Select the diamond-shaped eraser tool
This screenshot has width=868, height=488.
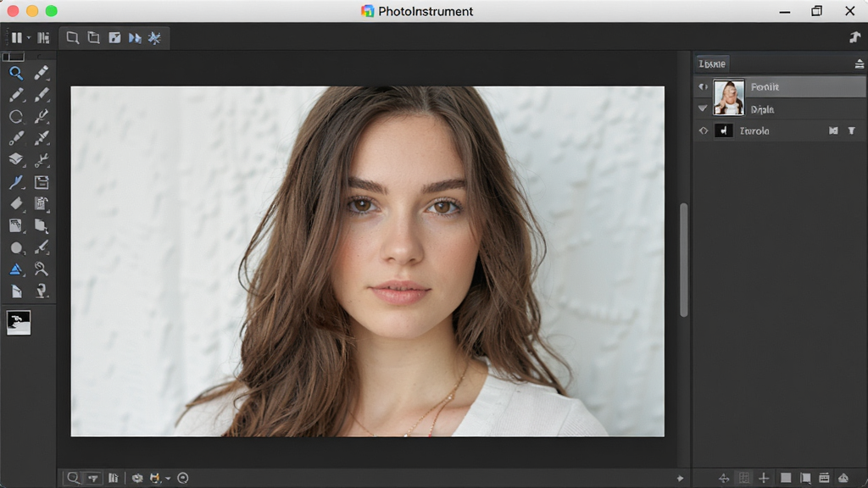pos(16,203)
